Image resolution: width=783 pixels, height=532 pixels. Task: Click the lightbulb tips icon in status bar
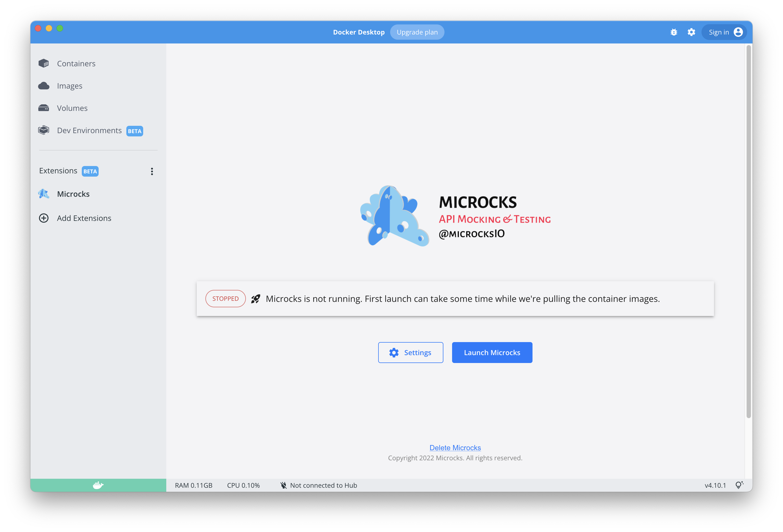click(x=739, y=485)
